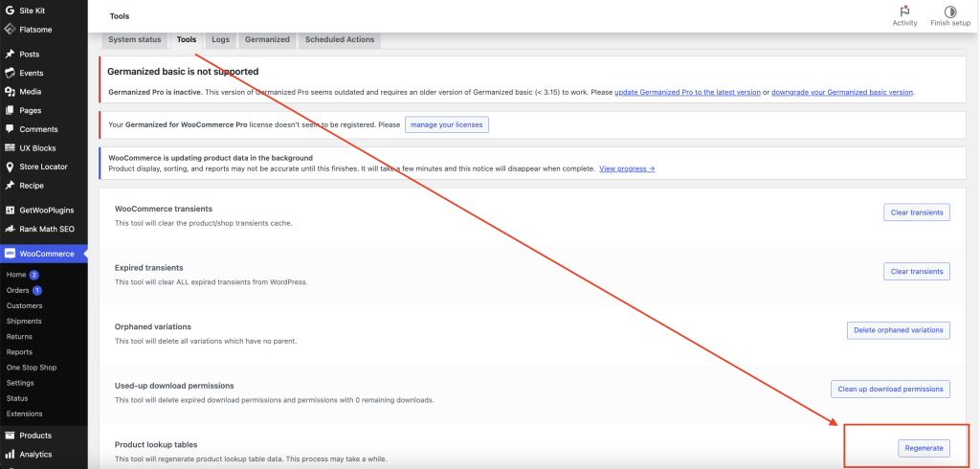Click the Finish setup half-circle icon
The width and height of the screenshot is (980, 469).
pyautogui.click(x=949, y=11)
